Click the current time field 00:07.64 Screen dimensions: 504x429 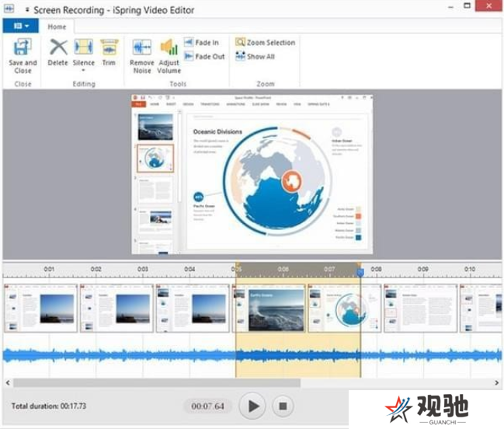[207, 406]
